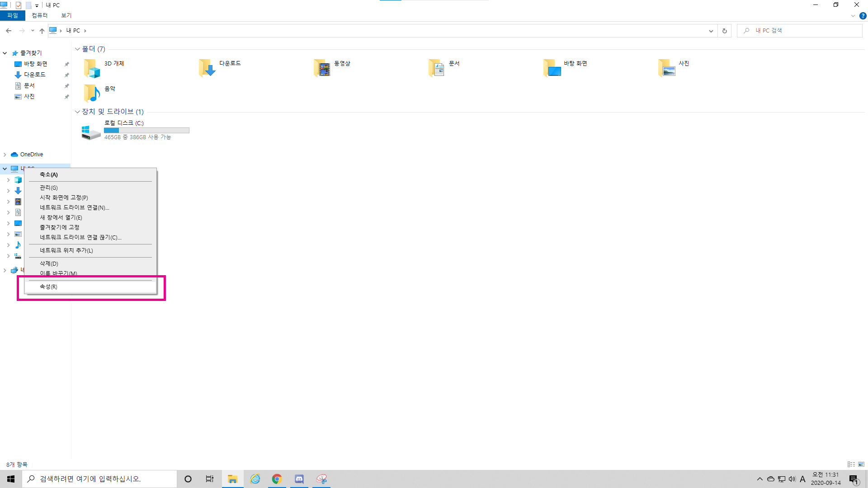
Task: Click the OneDrive cloud icon in sidebar
Action: [14, 155]
